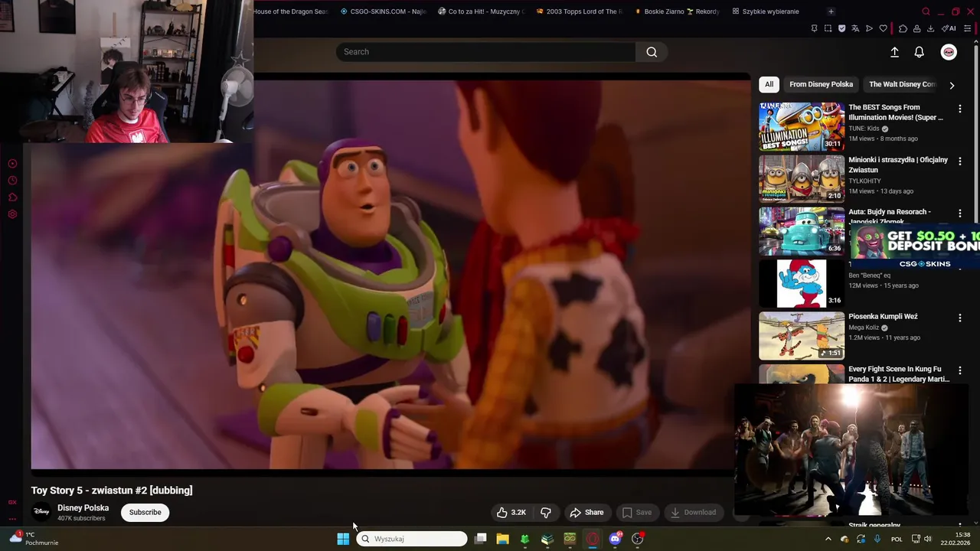Click the Toy Story video player
This screenshot has height=551, width=980.
390,274
